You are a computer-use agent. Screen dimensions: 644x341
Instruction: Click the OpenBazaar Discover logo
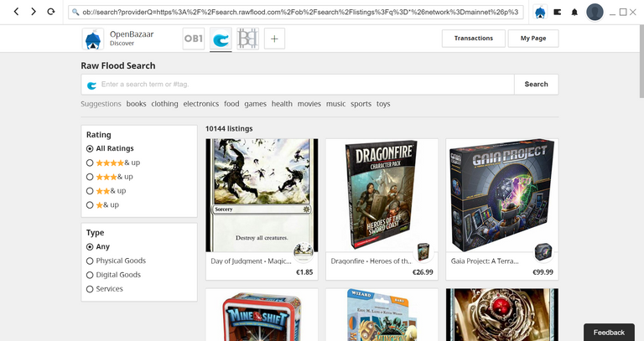pos(93,39)
